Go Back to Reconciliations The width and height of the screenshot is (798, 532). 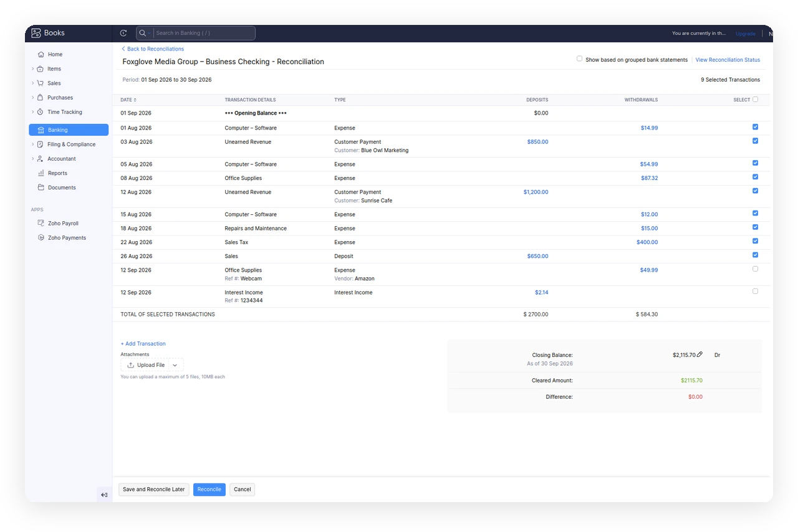coord(153,49)
